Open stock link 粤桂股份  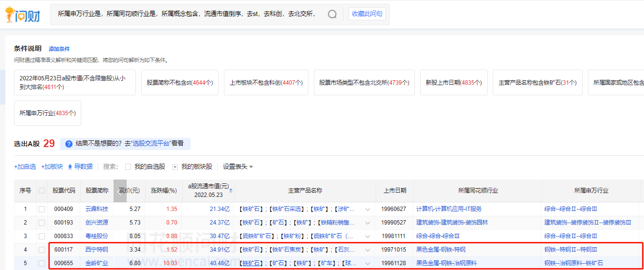pos(97,236)
